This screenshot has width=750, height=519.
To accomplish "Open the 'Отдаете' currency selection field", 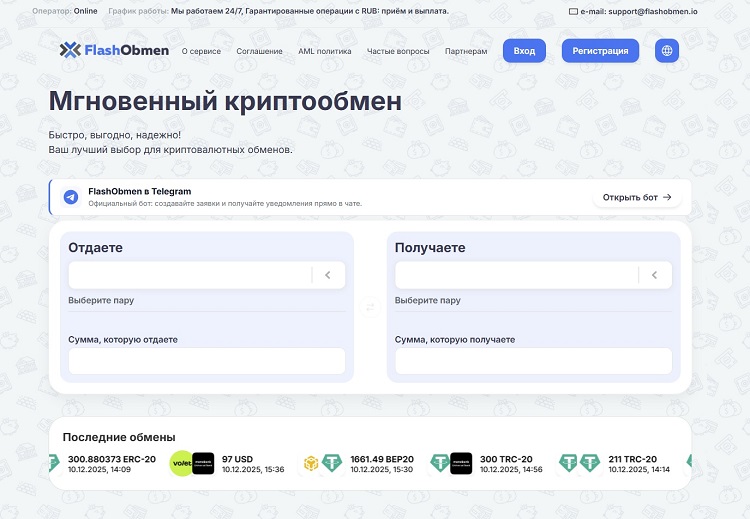I will pyautogui.click(x=190, y=275).
